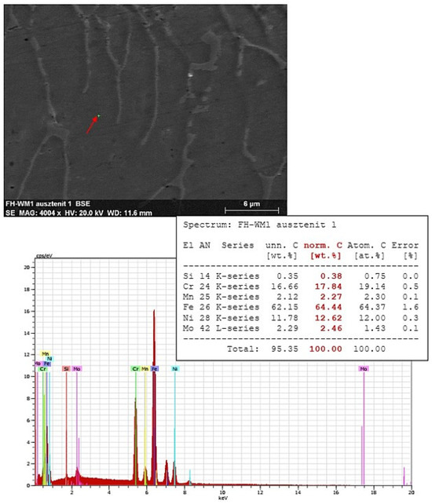Click the keV axis label
Image resolution: width=432 pixels, height=504 pixels.
[x=223, y=499]
